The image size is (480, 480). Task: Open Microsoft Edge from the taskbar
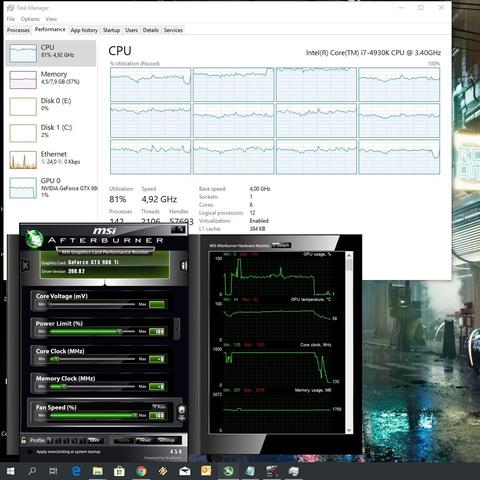[x=76, y=471]
